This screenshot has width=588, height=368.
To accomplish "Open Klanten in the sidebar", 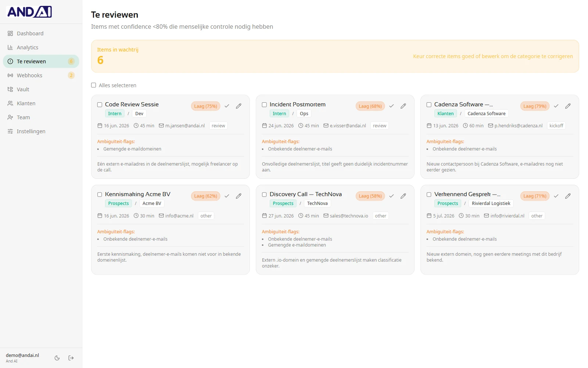I will coord(41,103).
